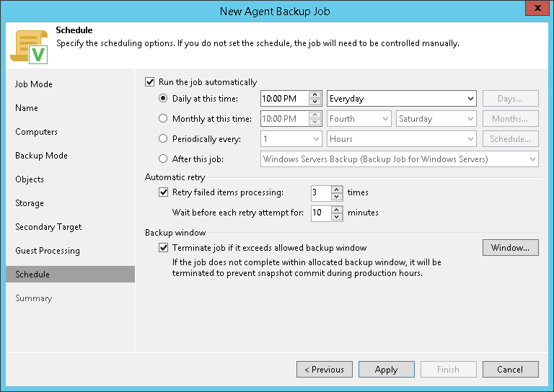Select Daily at this time radio
Viewport: 554px width, 392px height.
click(163, 98)
